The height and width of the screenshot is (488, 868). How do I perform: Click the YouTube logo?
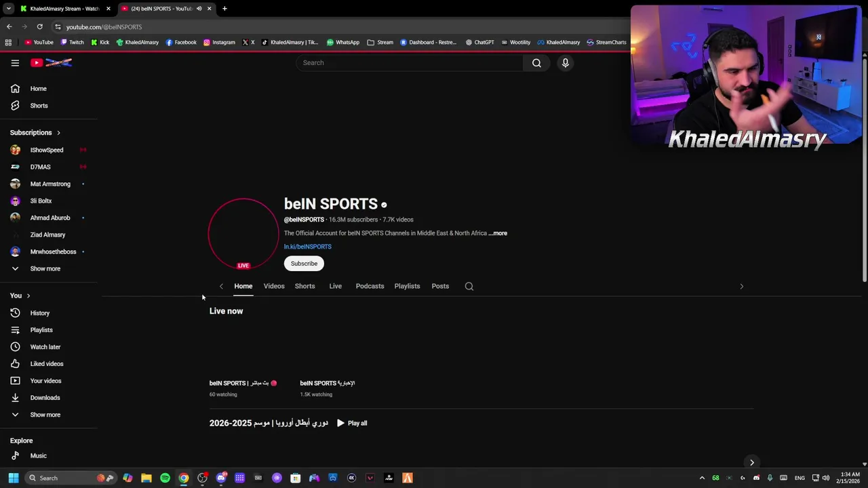[52, 62]
